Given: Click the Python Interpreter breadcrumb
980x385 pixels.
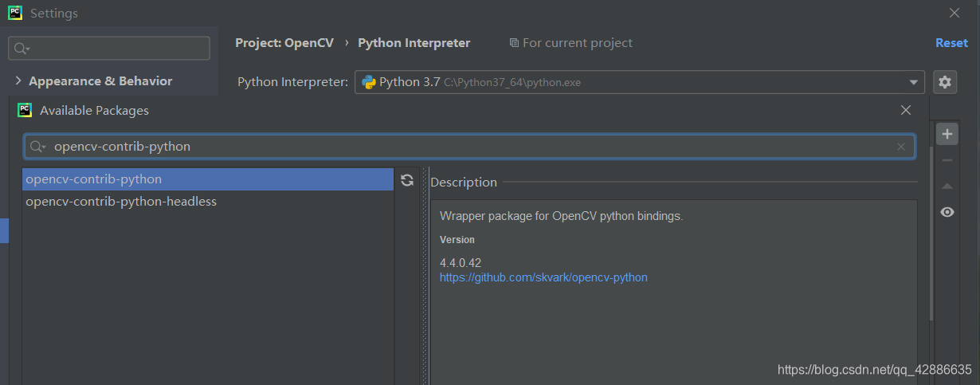Looking at the screenshot, I should (414, 43).
